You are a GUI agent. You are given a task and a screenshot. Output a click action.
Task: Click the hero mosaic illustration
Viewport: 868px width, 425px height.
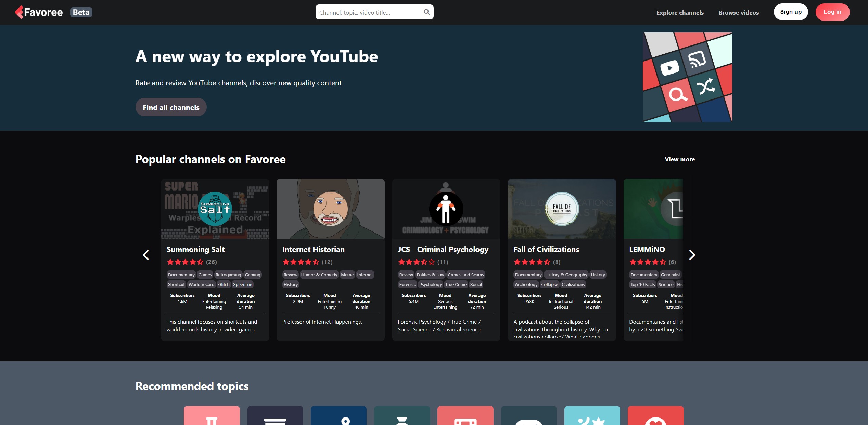pyautogui.click(x=687, y=77)
